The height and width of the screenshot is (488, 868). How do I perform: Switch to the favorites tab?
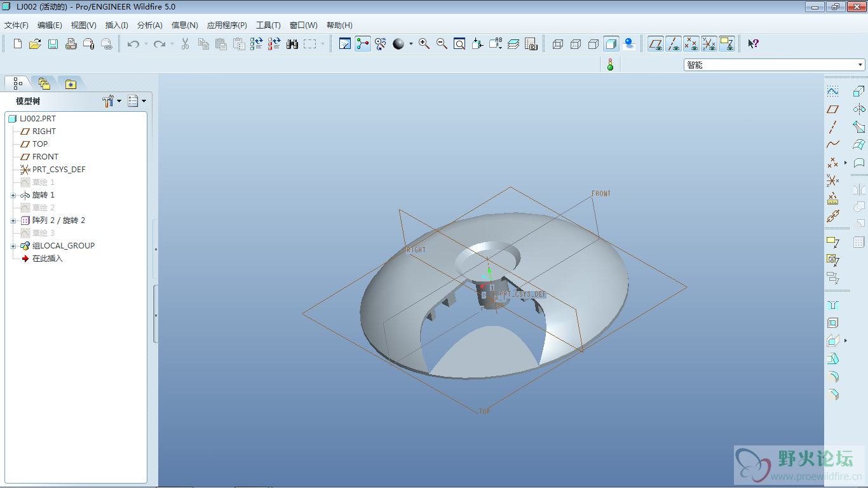pyautogui.click(x=71, y=83)
